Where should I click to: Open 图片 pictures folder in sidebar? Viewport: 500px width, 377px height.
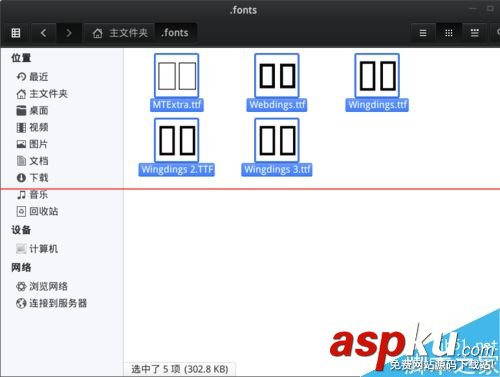(32, 144)
